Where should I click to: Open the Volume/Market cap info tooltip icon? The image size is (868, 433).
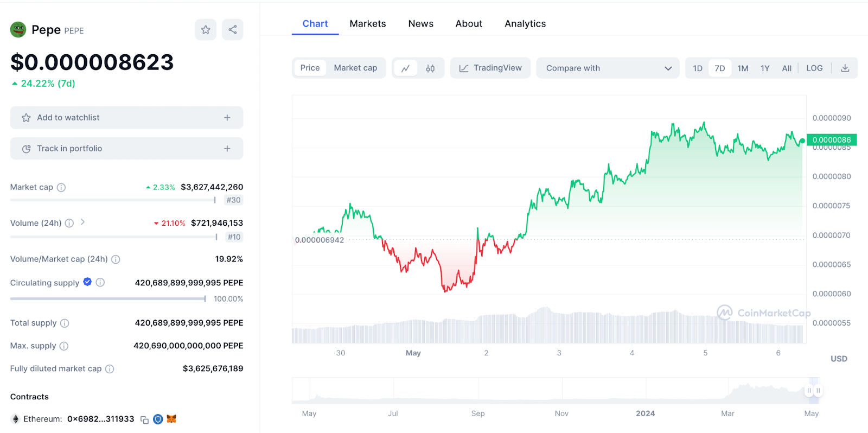116,259
